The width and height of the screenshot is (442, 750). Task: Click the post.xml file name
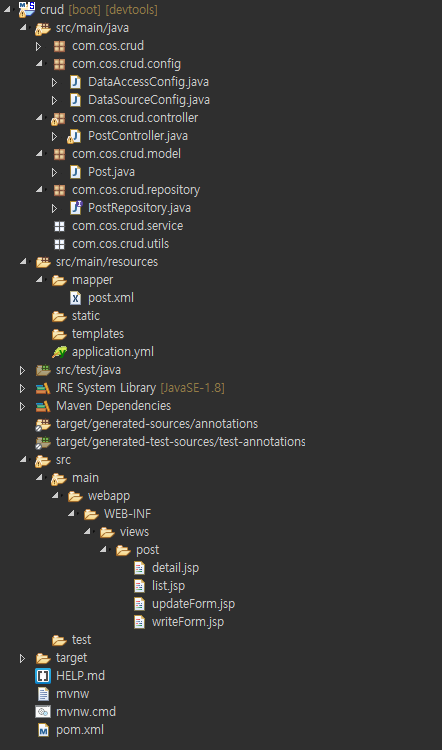(111, 298)
